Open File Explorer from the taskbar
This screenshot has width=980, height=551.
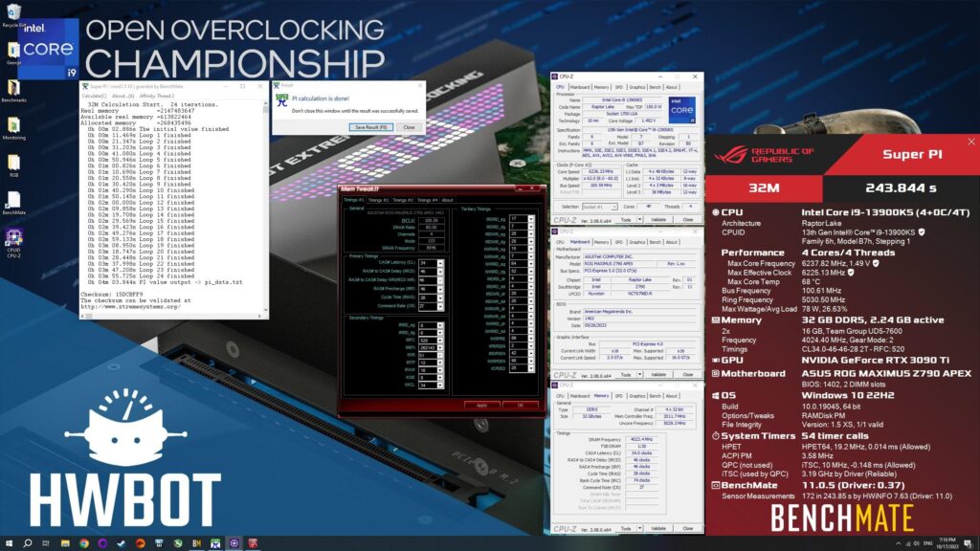[x=65, y=543]
